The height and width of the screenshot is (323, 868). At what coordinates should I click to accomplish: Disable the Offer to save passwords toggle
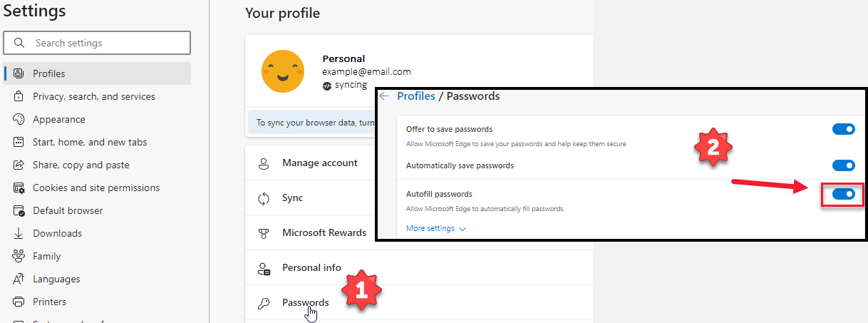click(843, 129)
